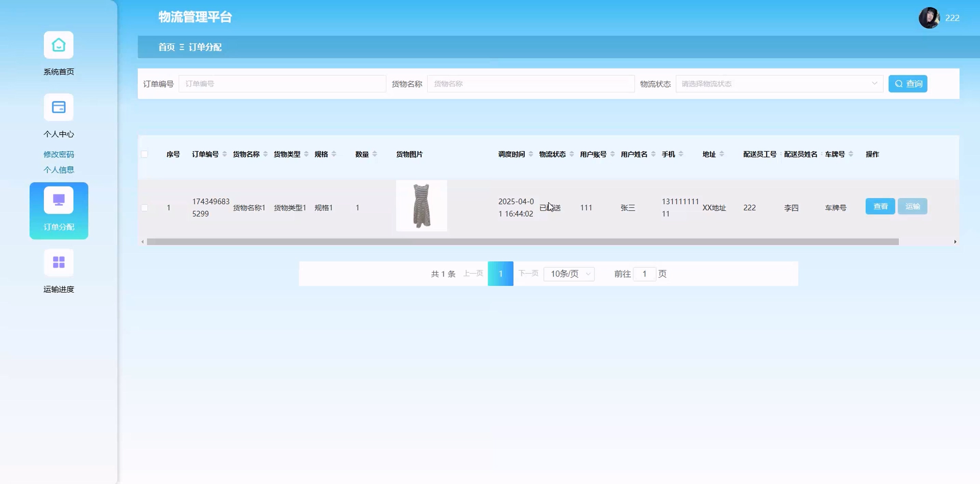This screenshot has width=980, height=484.
Task: Expand the 物流状态 status dropdown
Action: point(779,84)
